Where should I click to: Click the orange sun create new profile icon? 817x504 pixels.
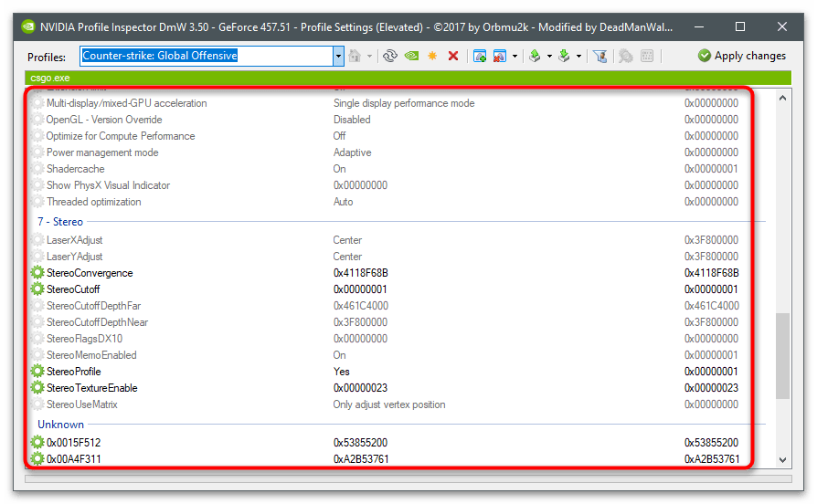432,56
